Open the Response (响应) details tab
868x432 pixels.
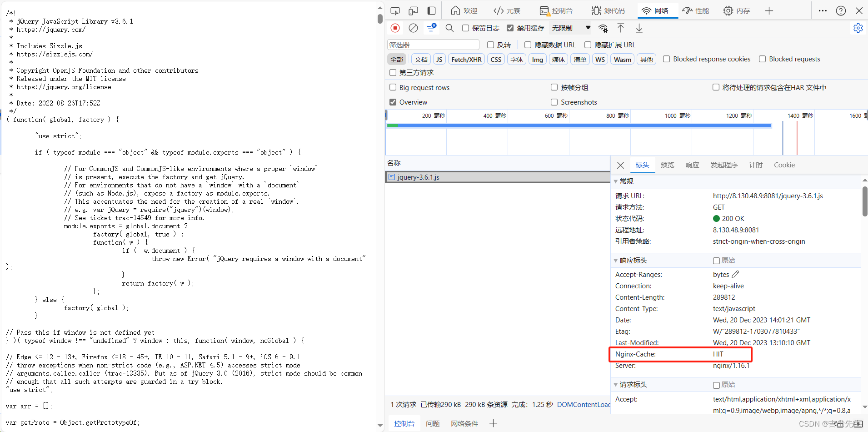(x=692, y=165)
